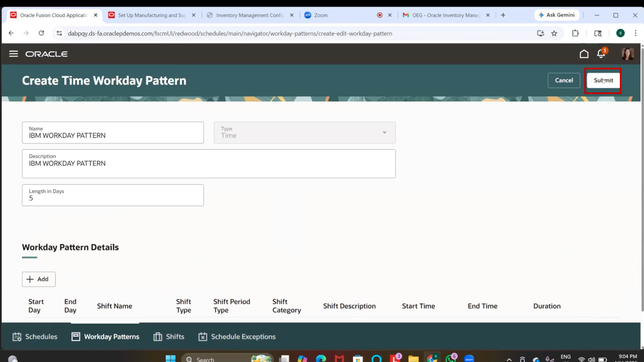Click the browser address bar URL
644x362 pixels.
coord(230,34)
